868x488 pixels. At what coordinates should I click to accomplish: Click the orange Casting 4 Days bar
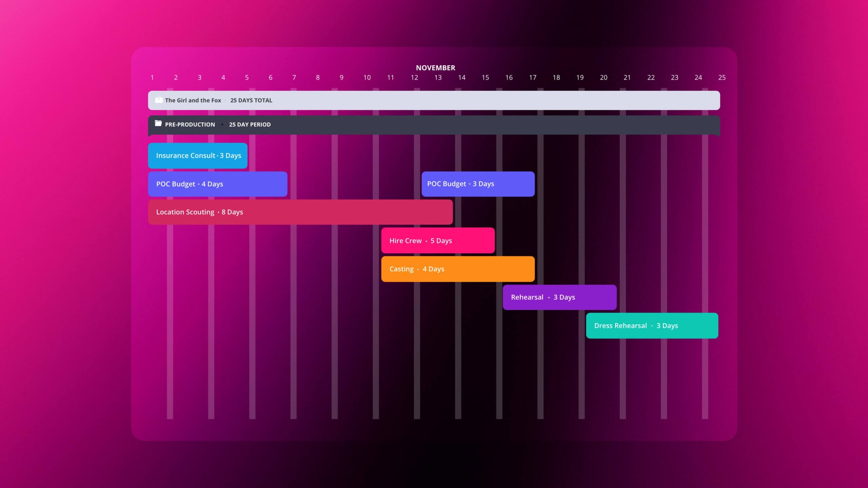pyautogui.click(x=458, y=269)
